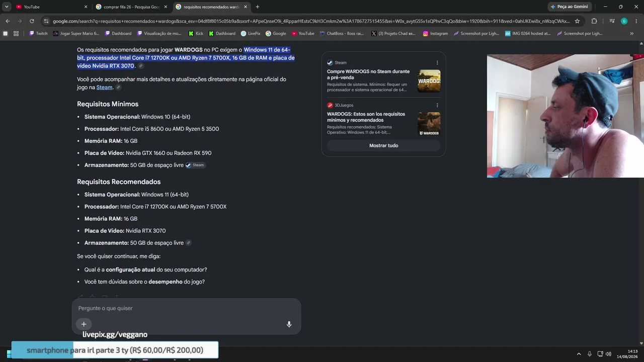Open the Steam link in the answer text
The width and height of the screenshot is (644, 362).
point(104,87)
